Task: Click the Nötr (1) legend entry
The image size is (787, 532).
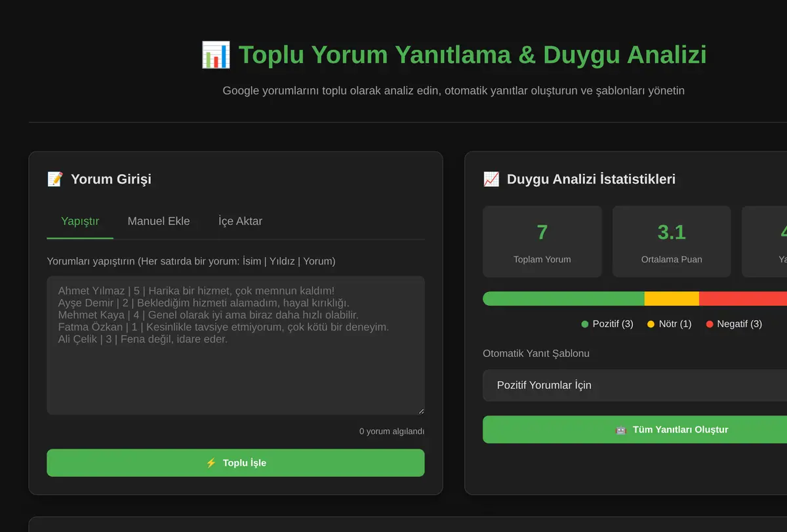Action: click(669, 324)
